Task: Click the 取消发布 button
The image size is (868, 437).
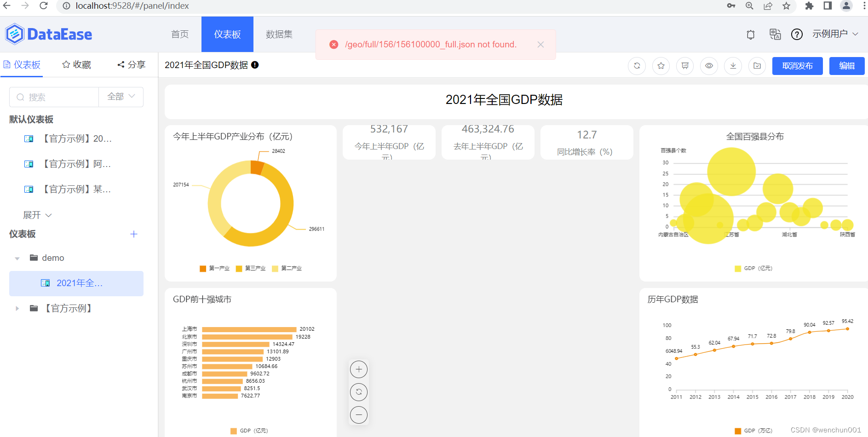Action: tap(797, 66)
